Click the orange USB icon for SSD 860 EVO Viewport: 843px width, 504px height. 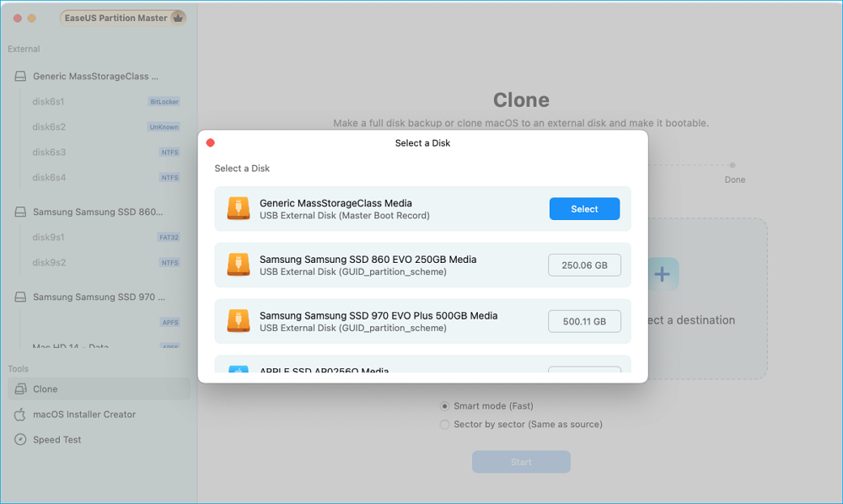pos(239,265)
